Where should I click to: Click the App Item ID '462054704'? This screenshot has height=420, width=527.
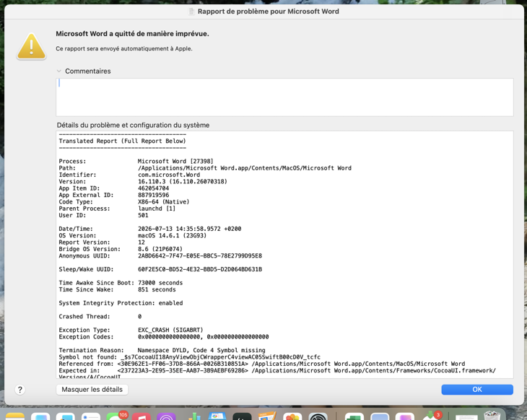tap(154, 188)
